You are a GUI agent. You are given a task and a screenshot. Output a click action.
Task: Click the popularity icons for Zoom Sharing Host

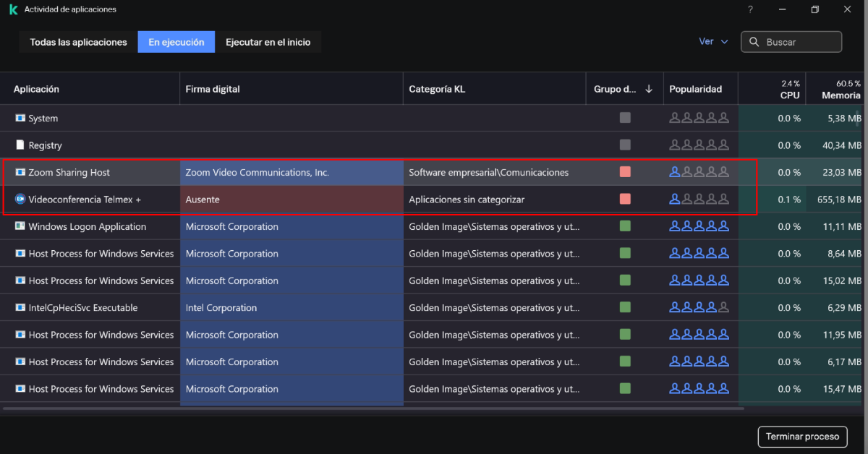coord(699,172)
